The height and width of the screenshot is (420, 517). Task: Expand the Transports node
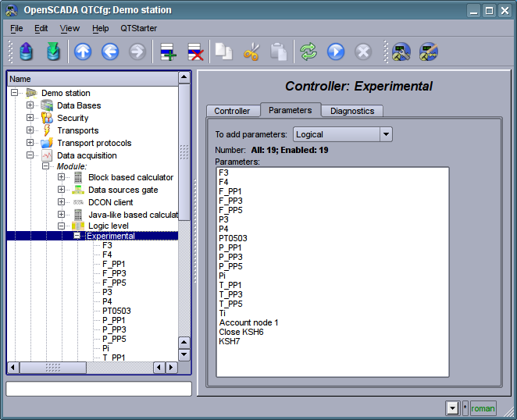tap(30, 130)
